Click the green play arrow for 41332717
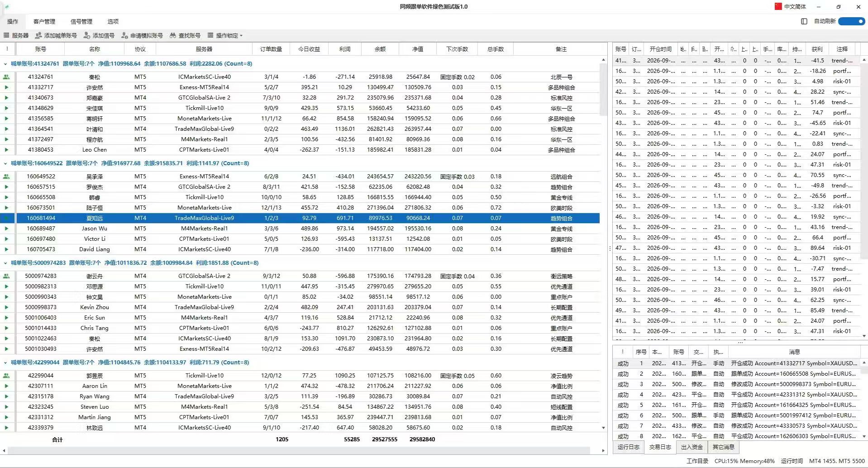Image resolution: width=868 pixels, height=468 pixels. pos(6,87)
